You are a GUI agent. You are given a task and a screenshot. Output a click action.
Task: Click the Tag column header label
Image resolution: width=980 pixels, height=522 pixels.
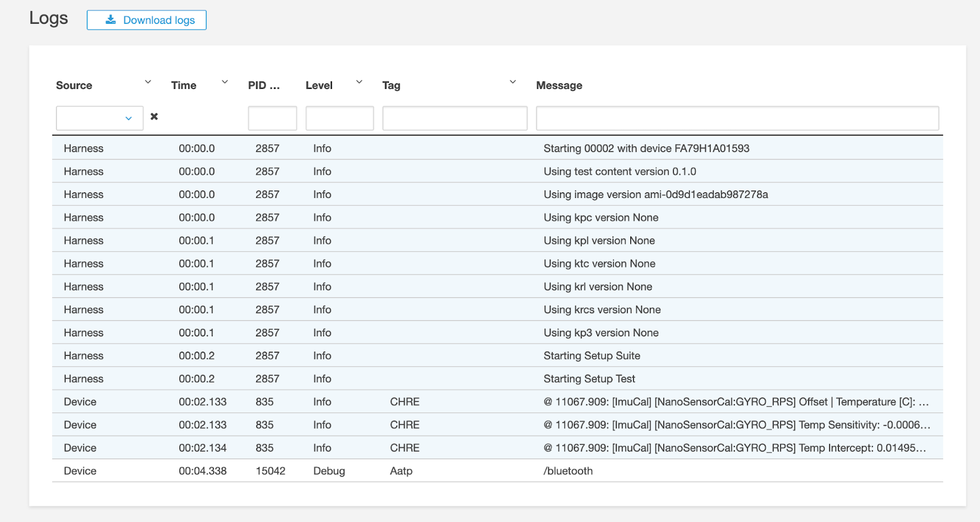click(391, 86)
